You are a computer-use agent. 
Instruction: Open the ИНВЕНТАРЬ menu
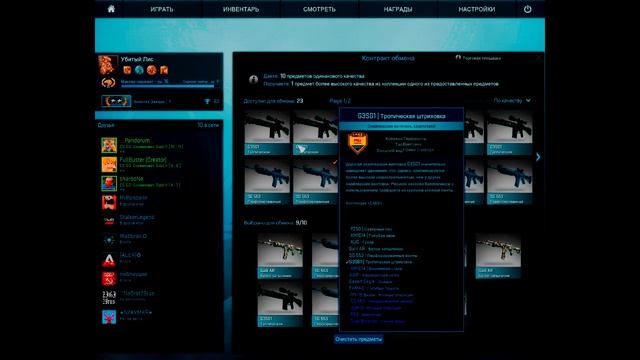click(241, 9)
